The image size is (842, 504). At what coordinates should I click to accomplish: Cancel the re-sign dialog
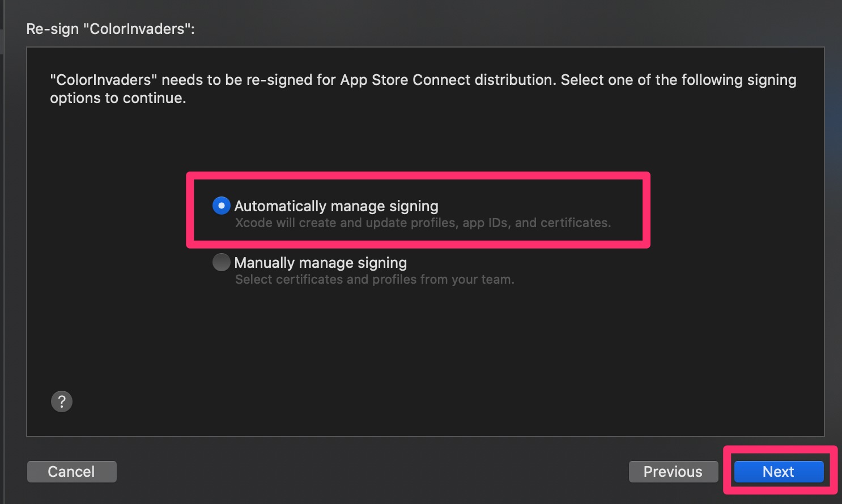[71, 472]
